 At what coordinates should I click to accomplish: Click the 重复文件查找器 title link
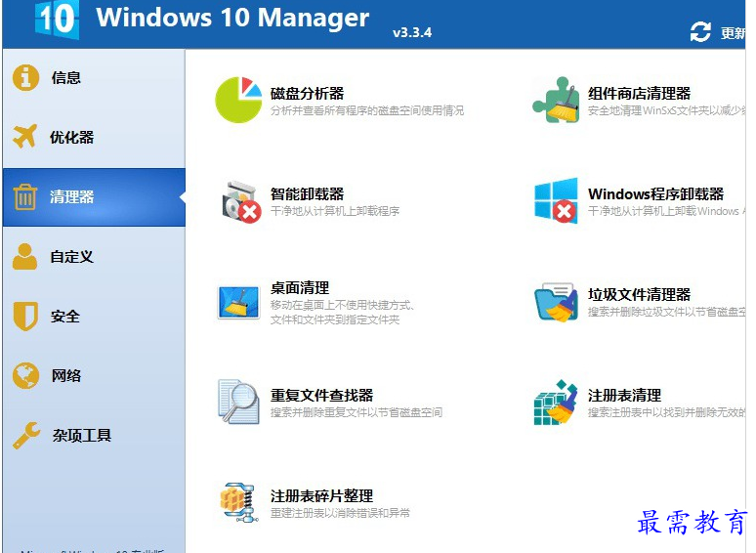[321, 396]
